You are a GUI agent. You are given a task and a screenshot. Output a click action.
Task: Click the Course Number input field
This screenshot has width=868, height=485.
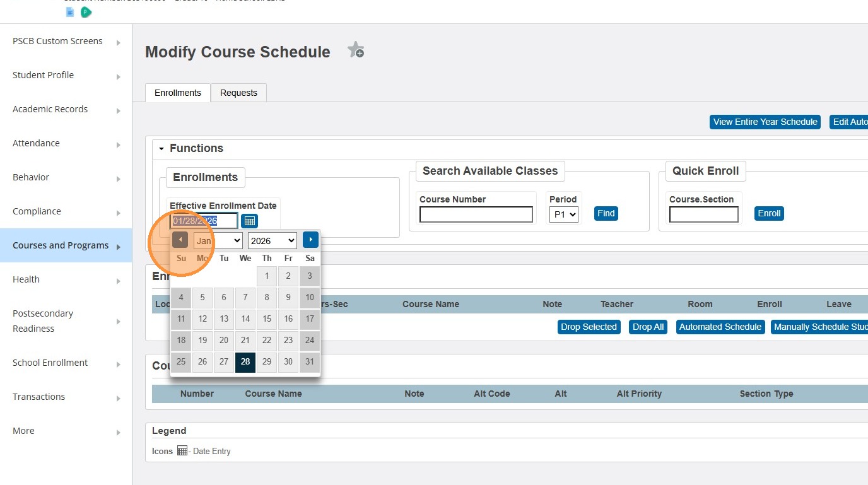click(476, 214)
